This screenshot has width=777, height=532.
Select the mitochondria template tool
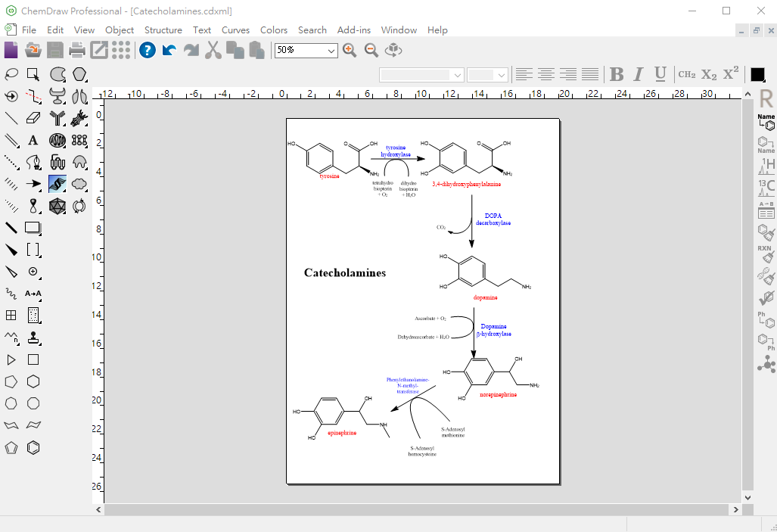point(57,140)
